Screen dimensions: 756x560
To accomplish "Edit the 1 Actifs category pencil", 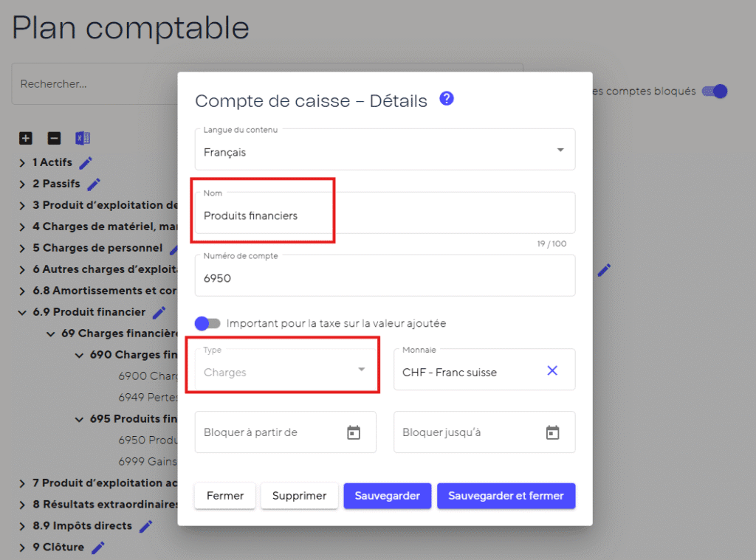I will pyautogui.click(x=86, y=162).
